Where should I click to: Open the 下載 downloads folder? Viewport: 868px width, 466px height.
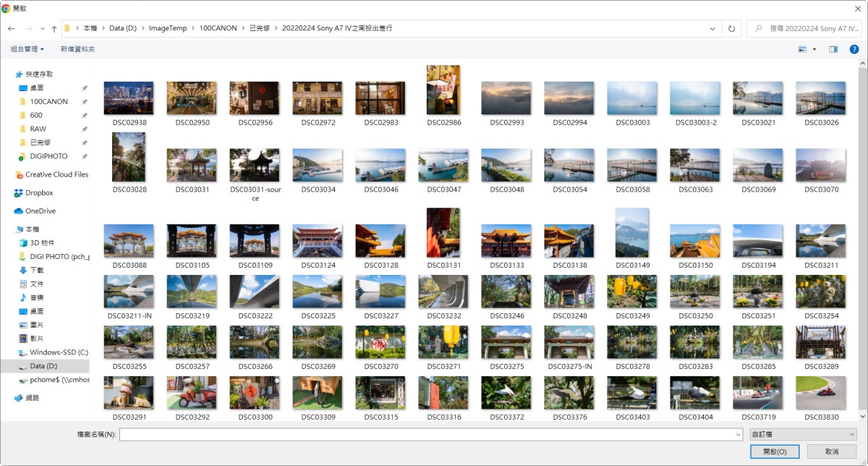point(37,270)
